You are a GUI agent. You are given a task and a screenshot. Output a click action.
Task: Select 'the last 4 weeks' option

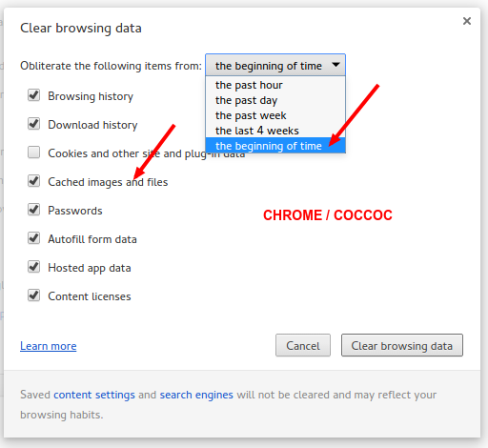[x=275, y=131]
